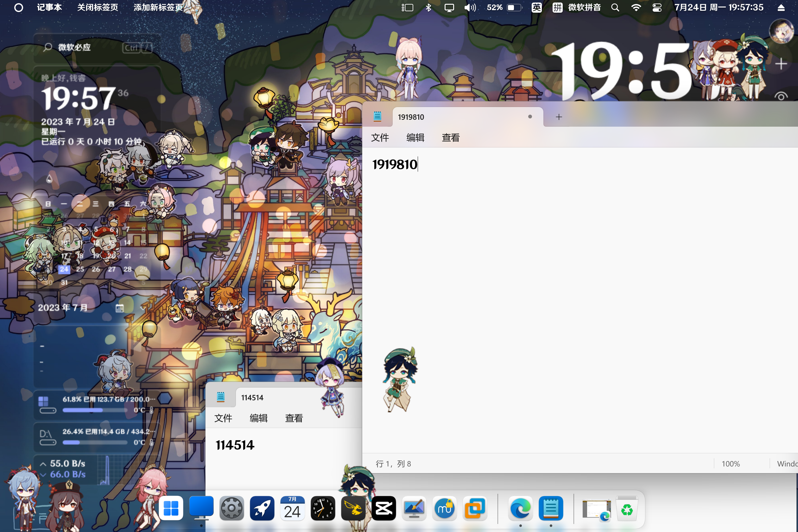Click the 52% battery indicator
The width and height of the screenshot is (798, 532).
(x=504, y=8)
